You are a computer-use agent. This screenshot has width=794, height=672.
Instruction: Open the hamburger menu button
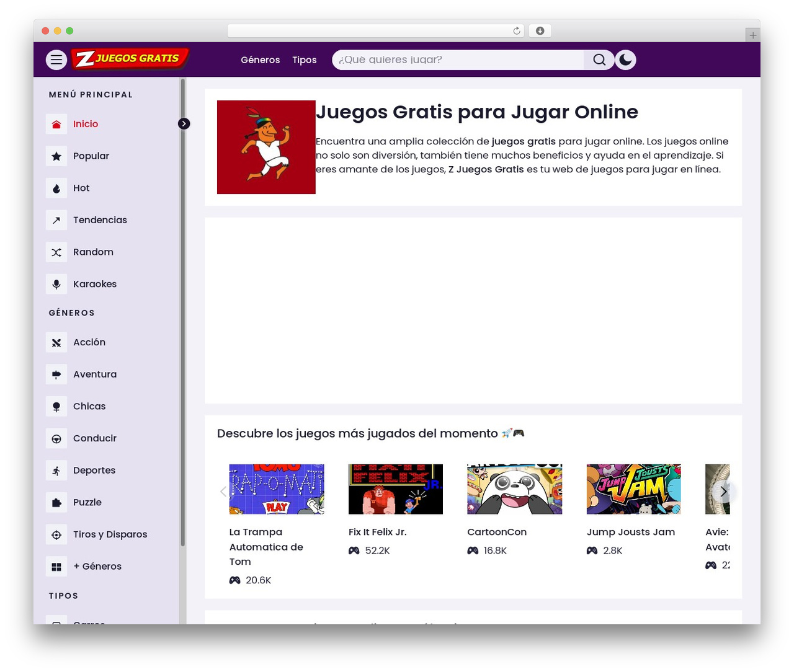(56, 60)
